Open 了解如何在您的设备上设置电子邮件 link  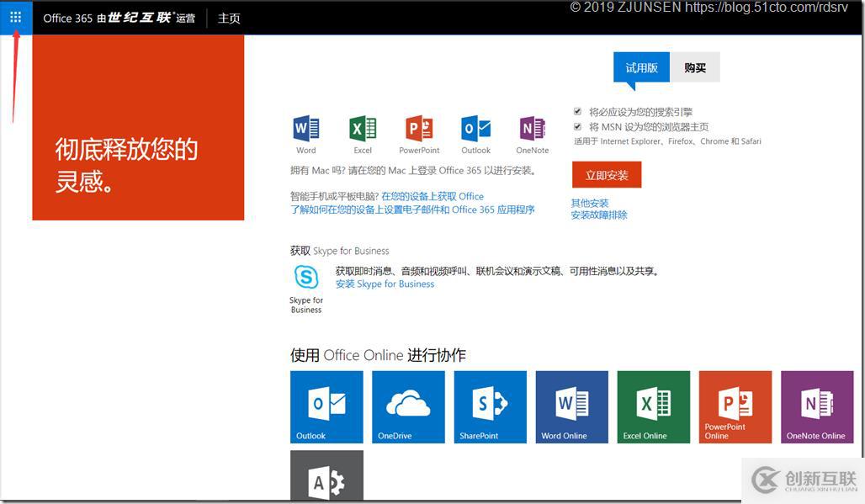tap(412, 210)
